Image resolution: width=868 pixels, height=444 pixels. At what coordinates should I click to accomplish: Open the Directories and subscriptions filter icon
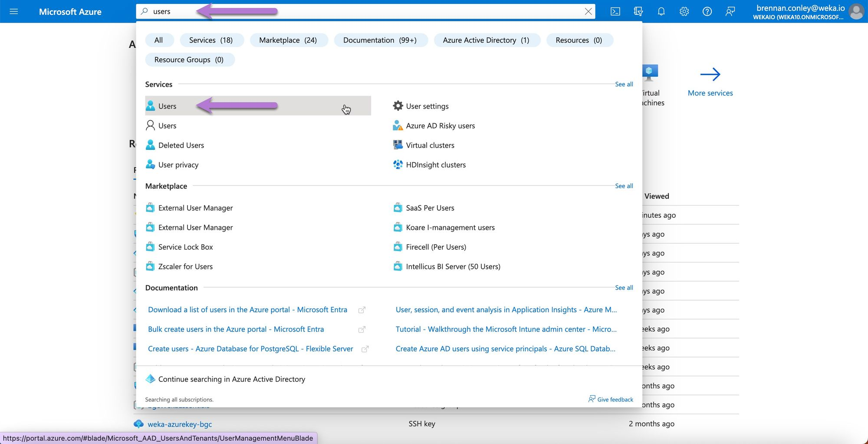(x=638, y=11)
